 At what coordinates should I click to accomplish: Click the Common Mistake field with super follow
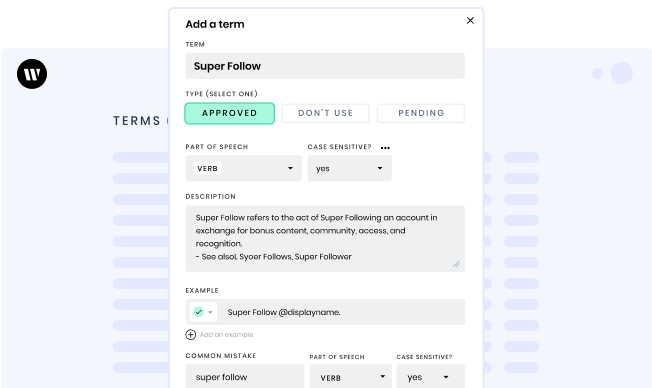tap(244, 377)
